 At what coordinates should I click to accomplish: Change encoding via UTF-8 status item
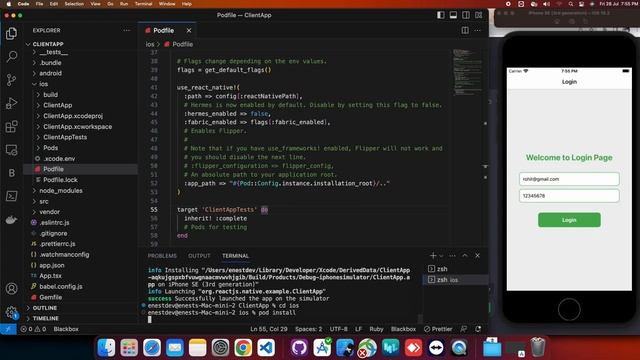click(x=338, y=329)
